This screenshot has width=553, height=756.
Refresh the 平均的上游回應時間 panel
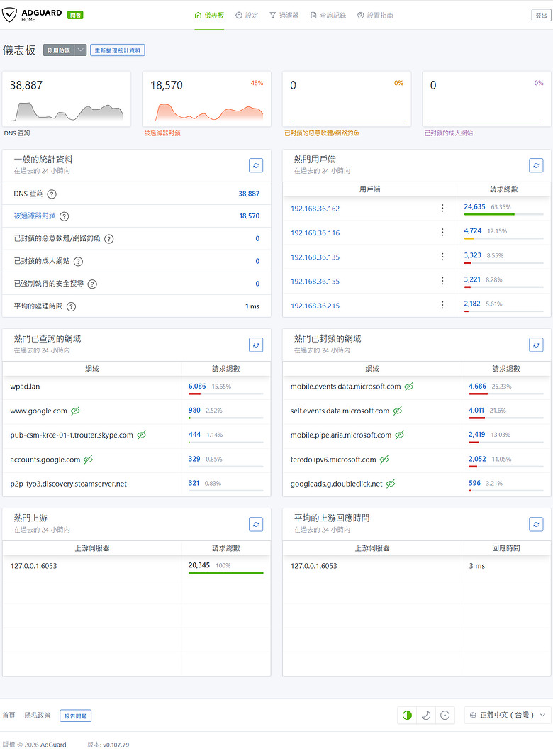(536, 524)
